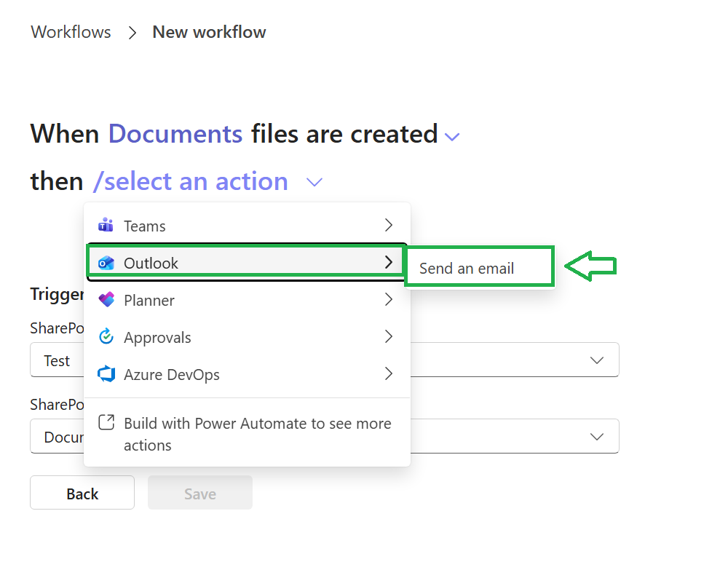The width and height of the screenshot is (728, 586).
Task: Expand the Outlook row chevron
Action: (x=389, y=262)
